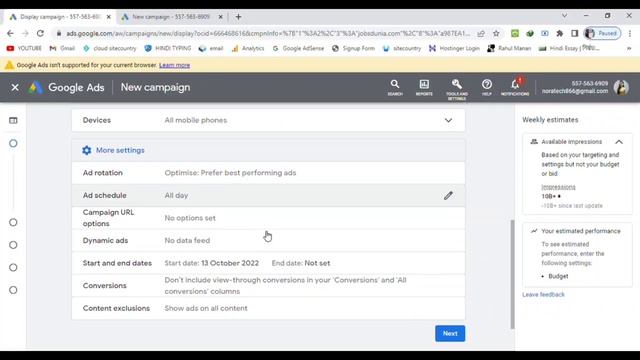Select the first step circle in left rail

(13, 143)
